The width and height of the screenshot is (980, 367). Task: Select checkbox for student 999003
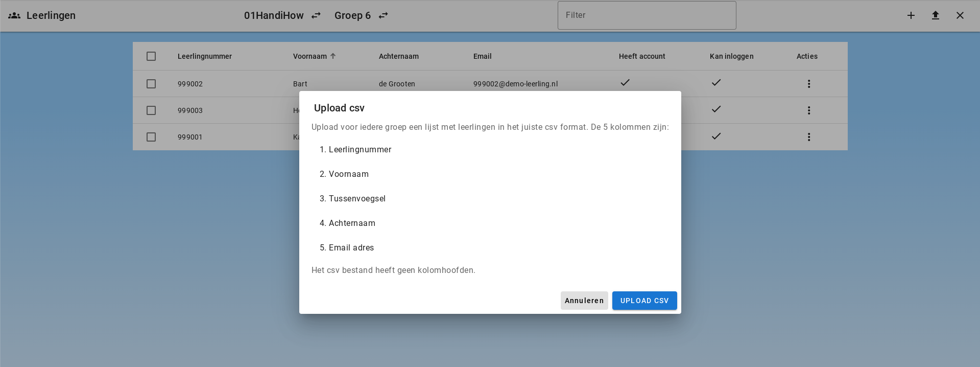click(x=151, y=110)
